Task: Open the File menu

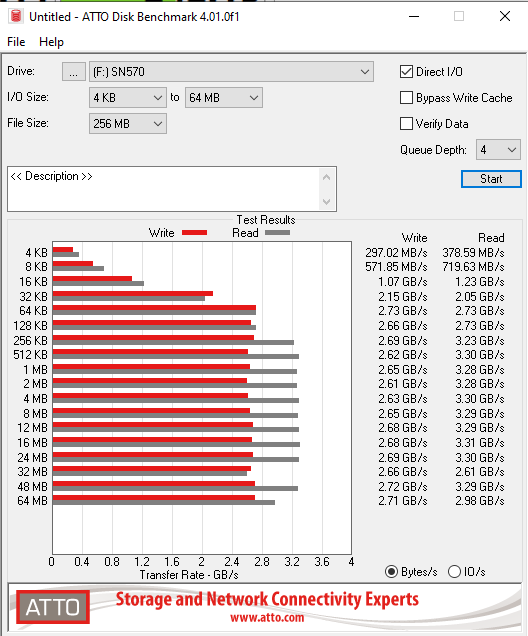Action: click(16, 42)
